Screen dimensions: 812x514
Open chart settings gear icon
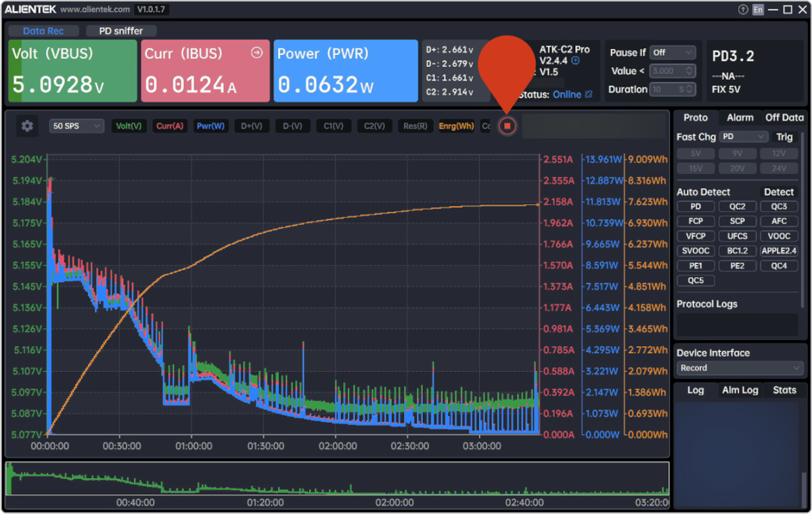[x=27, y=126]
